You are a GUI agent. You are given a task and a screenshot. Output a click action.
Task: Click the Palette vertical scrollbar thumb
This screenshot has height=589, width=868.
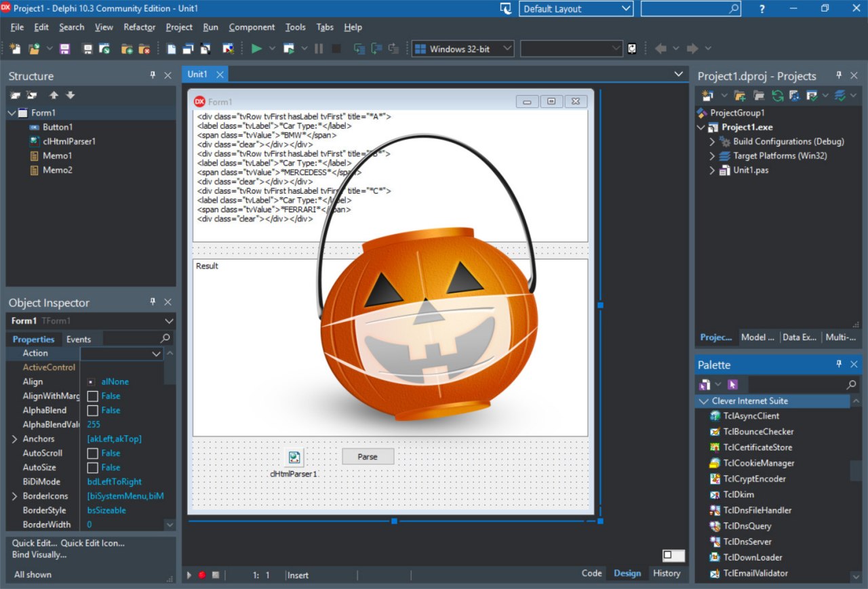856,470
